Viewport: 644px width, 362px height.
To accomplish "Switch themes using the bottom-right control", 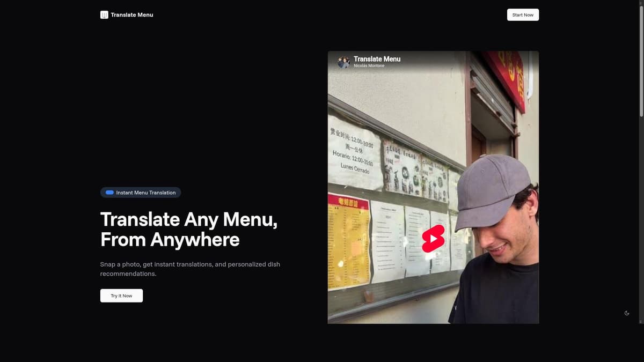I will click(627, 313).
